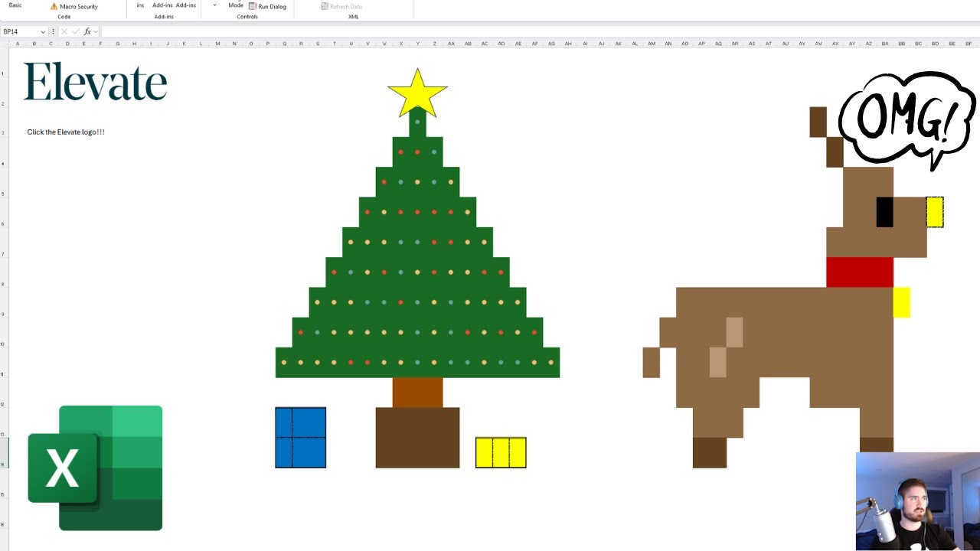980x551 pixels.
Task: Click the reindeer's red collar
Action: pos(860,272)
